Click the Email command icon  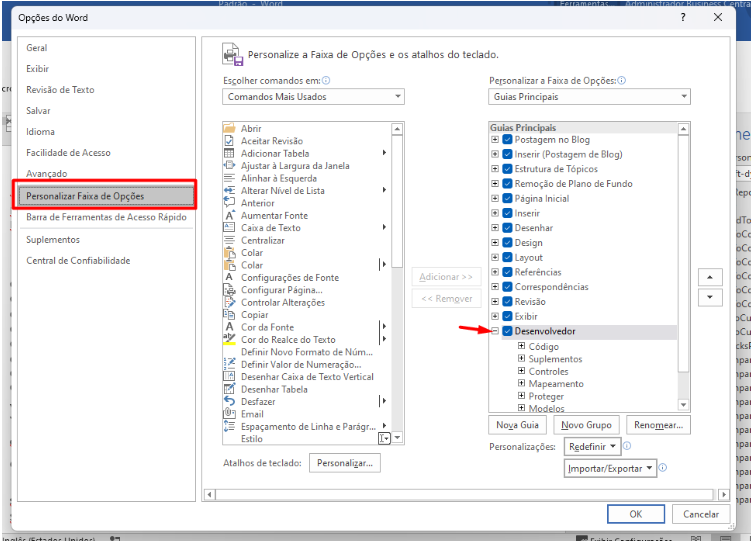230,414
